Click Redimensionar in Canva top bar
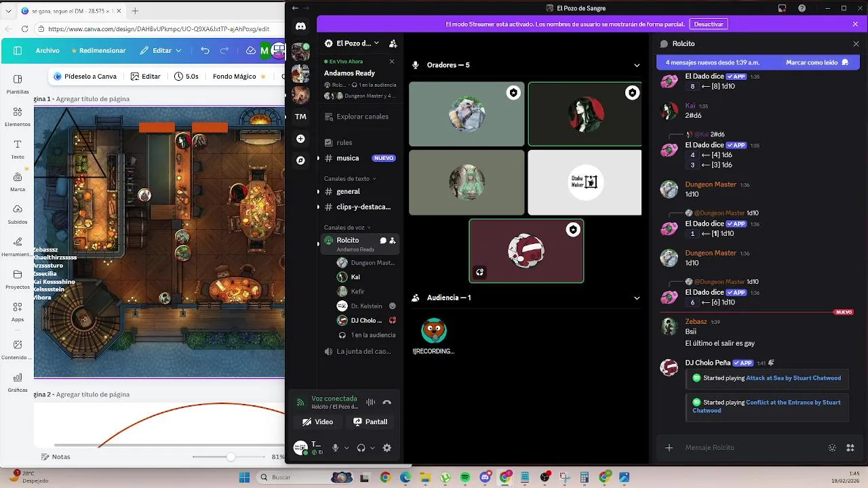Screen dimensions: 868x488 (x=98, y=50)
